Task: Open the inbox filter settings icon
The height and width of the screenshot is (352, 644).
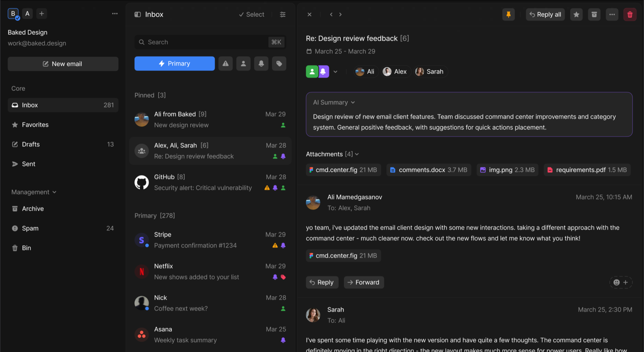Action: click(283, 14)
